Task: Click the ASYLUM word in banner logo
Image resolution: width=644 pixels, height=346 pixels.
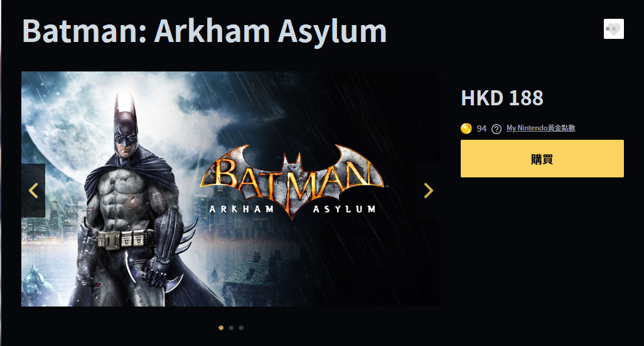Action: (x=344, y=209)
